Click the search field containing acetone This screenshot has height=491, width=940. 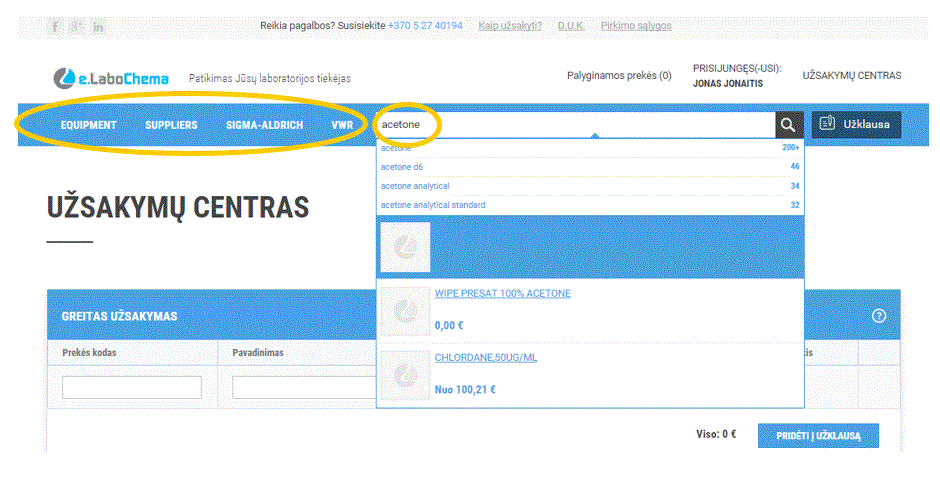(x=576, y=125)
